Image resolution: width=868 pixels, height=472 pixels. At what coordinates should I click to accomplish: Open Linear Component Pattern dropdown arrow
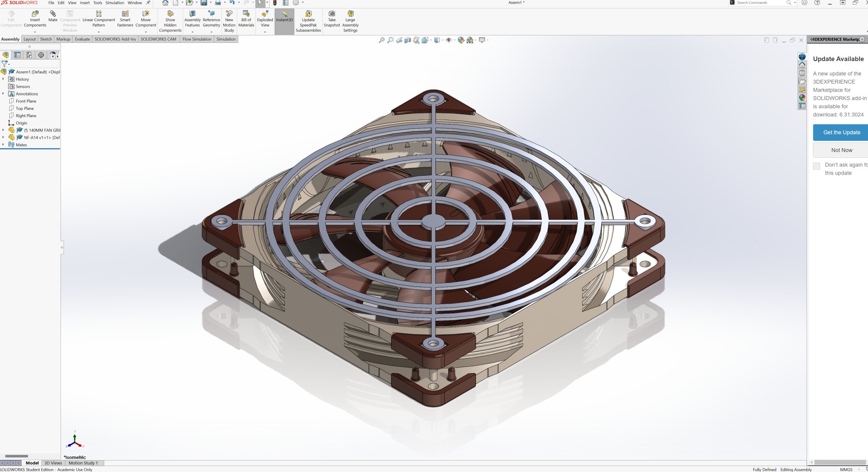(99, 32)
